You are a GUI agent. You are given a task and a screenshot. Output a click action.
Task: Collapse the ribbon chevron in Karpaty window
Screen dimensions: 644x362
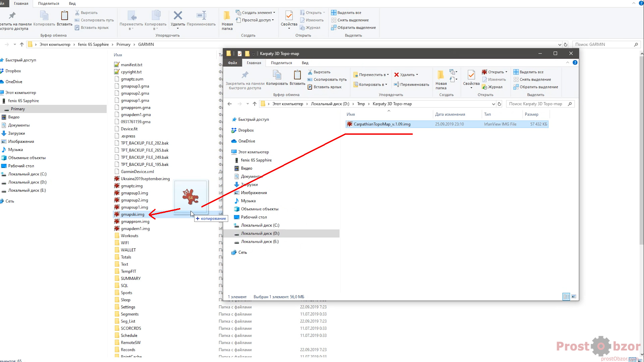tap(568, 63)
